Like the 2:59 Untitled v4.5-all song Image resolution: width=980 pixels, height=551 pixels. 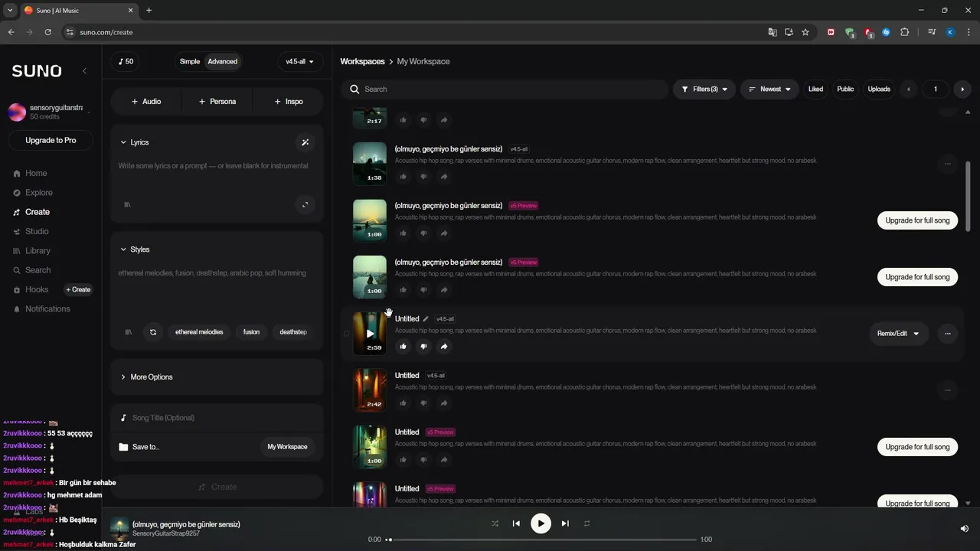click(x=403, y=347)
